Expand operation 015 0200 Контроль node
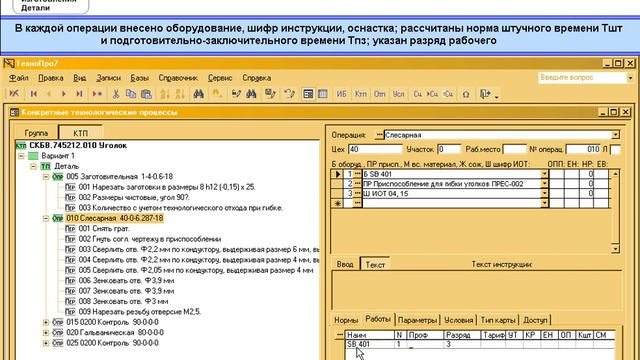The width and height of the screenshot is (640, 360). pos(46,322)
